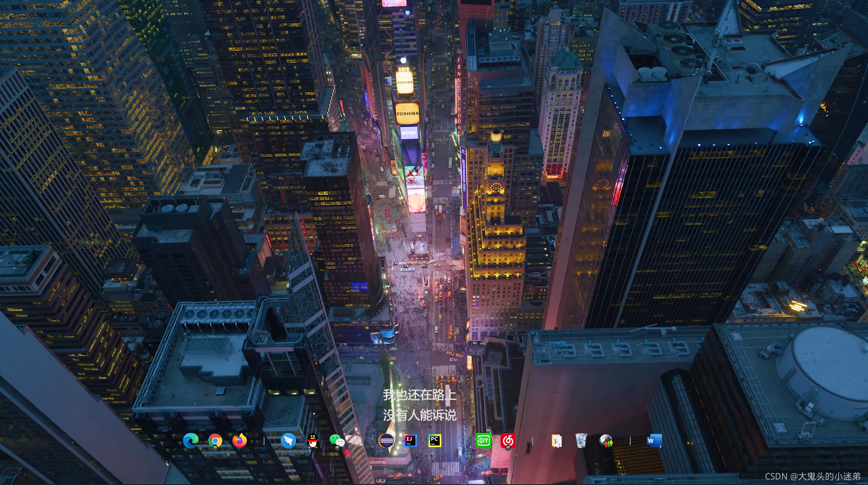Launch QQ penguin icon
868x485 pixels.
pyautogui.click(x=313, y=441)
